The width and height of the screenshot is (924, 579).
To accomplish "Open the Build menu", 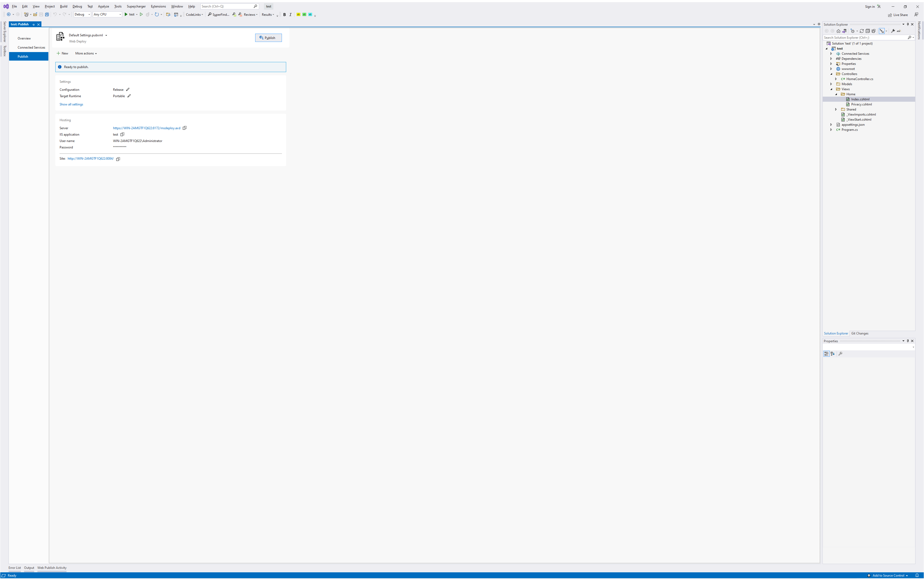I will point(64,6).
